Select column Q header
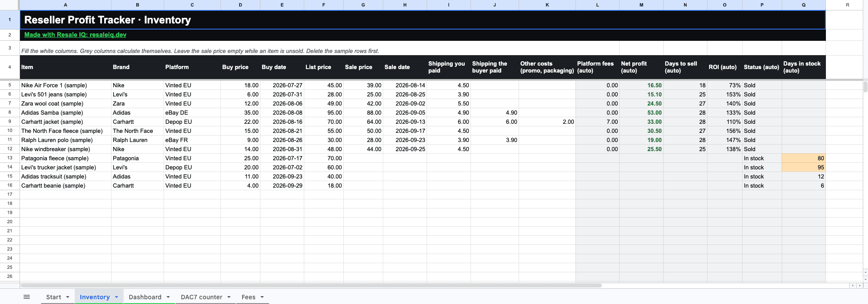 [x=804, y=5]
